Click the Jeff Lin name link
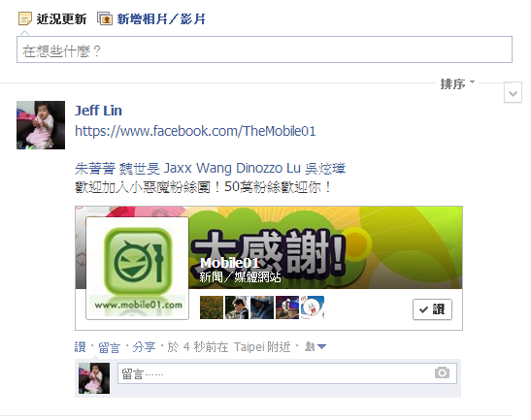Screen dimensions: 531x420 pyautogui.click(x=98, y=111)
